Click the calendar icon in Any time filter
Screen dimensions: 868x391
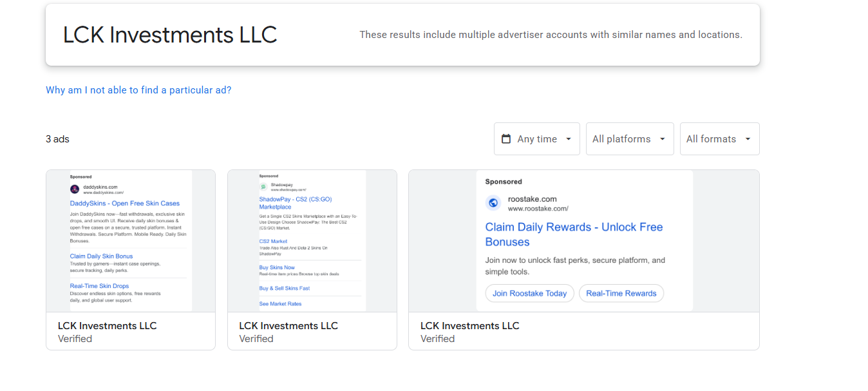pos(506,138)
